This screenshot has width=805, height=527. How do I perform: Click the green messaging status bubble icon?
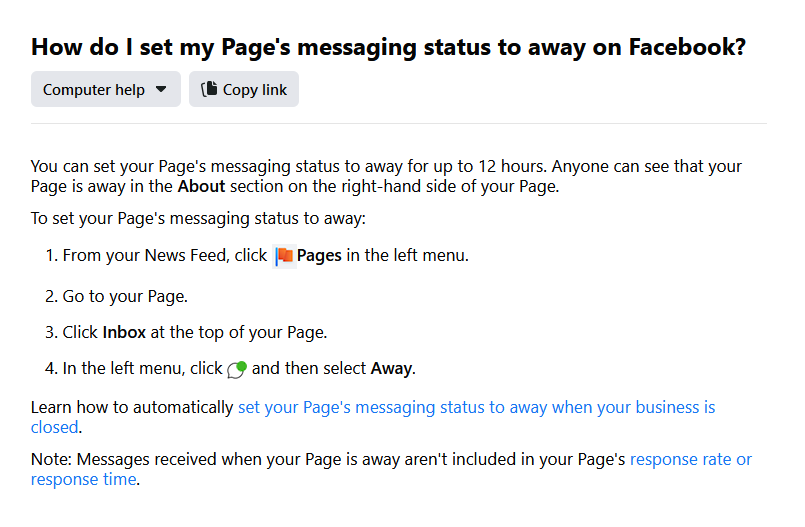tap(237, 369)
